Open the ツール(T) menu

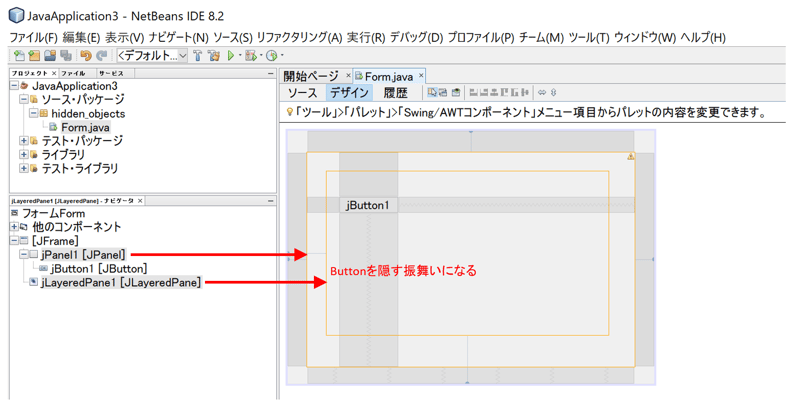589,37
